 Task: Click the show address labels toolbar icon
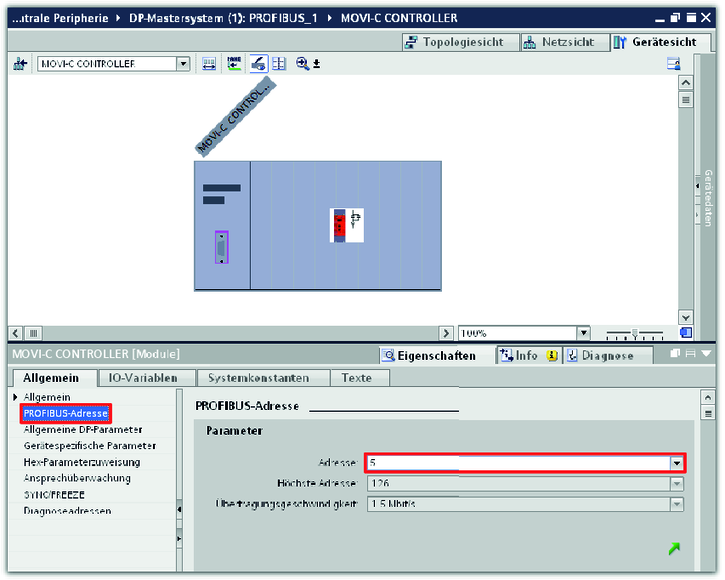234,63
